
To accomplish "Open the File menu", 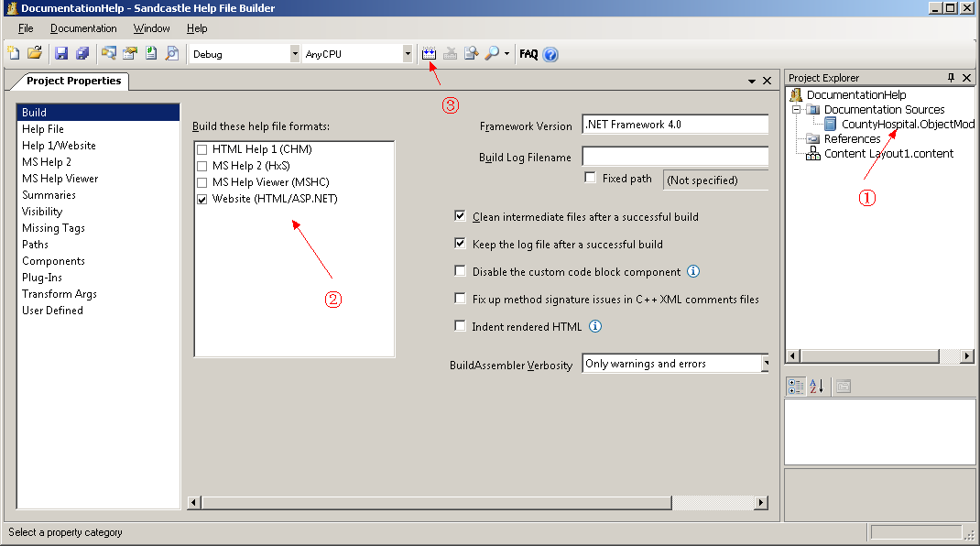I will [x=26, y=28].
